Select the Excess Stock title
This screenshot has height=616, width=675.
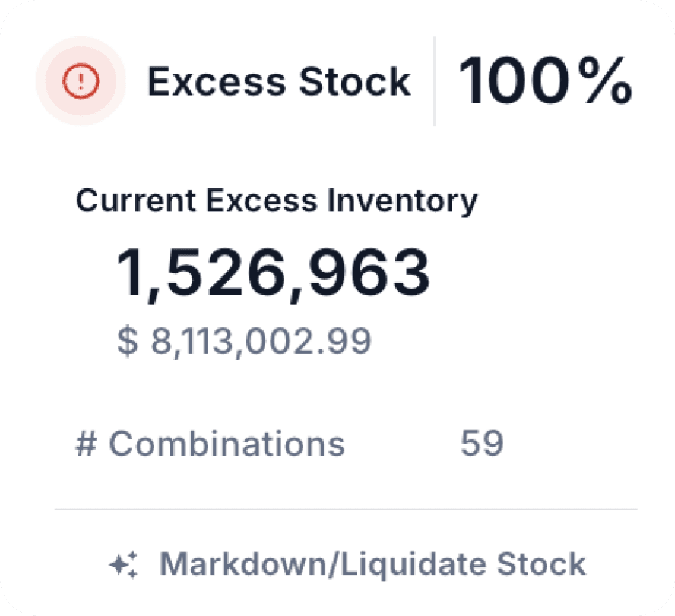(280, 81)
